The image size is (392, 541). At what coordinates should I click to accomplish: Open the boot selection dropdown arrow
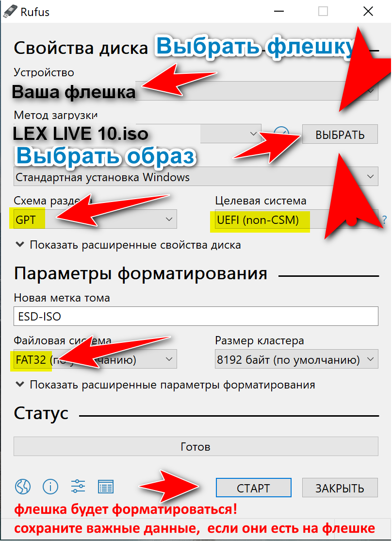click(253, 134)
